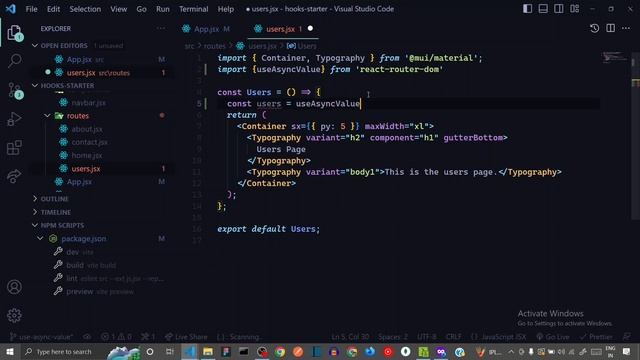Open the Live Share view icon
This screenshot has height=360, width=640.
(x=14, y=176)
